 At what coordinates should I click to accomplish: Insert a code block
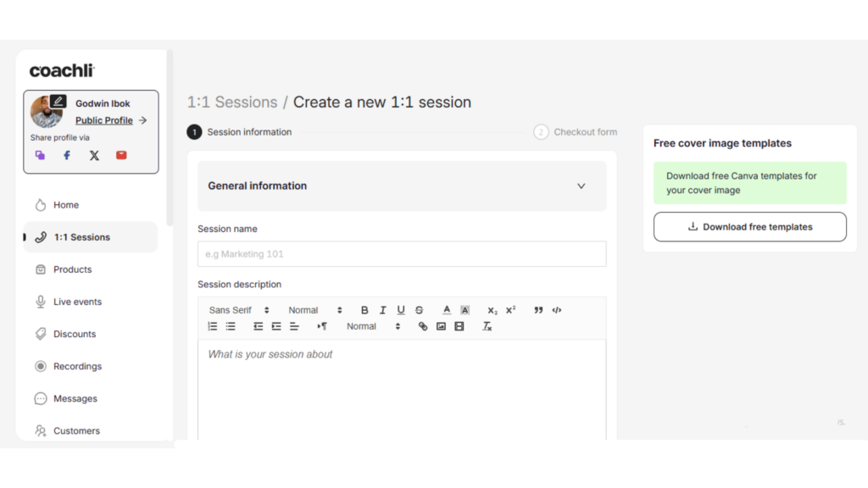tap(557, 310)
